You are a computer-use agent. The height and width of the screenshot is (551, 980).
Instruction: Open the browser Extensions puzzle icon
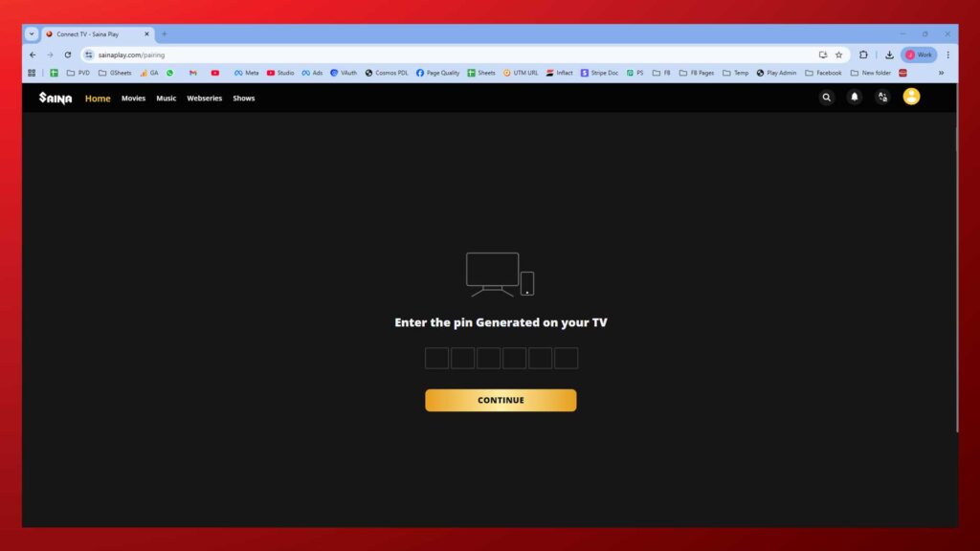(x=863, y=55)
